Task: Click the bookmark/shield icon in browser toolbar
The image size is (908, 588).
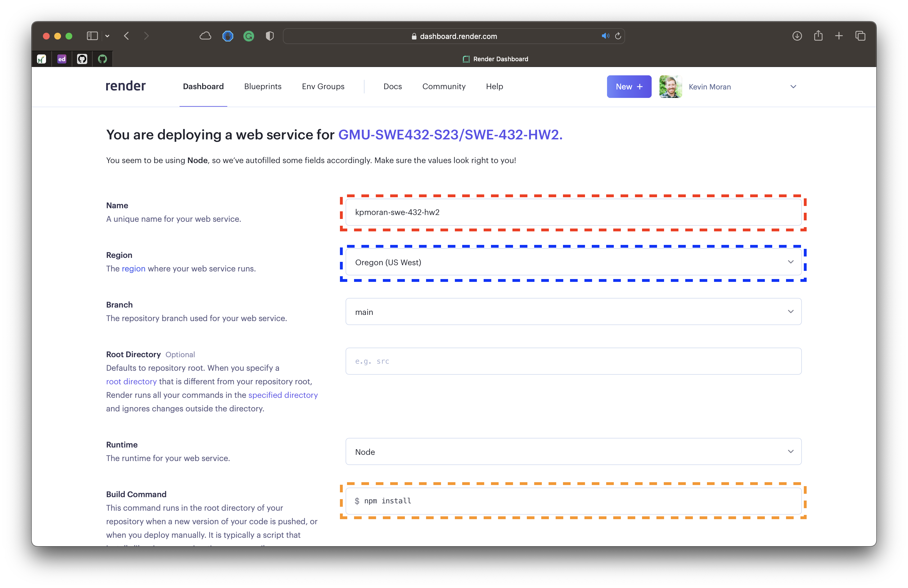Action: pyautogui.click(x=269, y=36)
